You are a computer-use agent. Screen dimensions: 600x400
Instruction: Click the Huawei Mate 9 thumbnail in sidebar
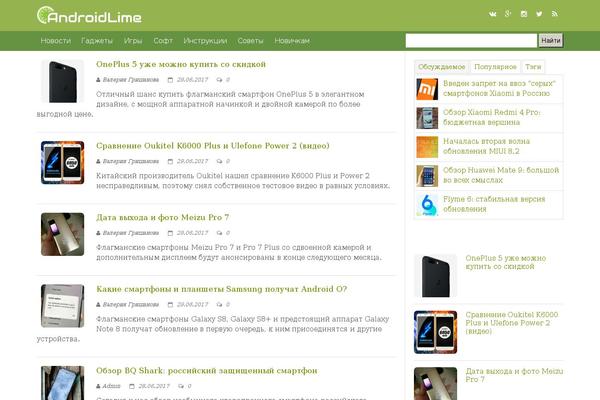pyautogui.click(x=427, y=176)
